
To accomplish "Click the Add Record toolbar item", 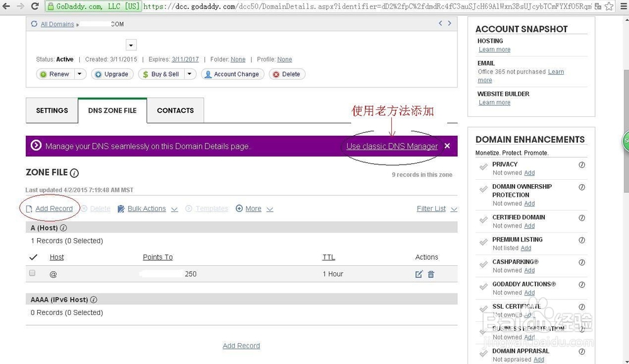I will point(54,208).
